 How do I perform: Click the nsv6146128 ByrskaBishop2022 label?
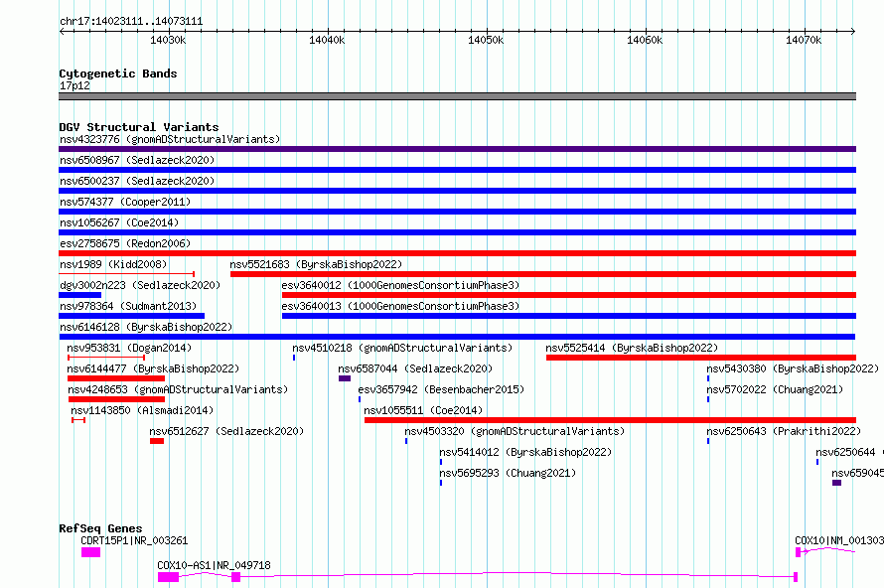pyautogui.click(x=146, y=327)
